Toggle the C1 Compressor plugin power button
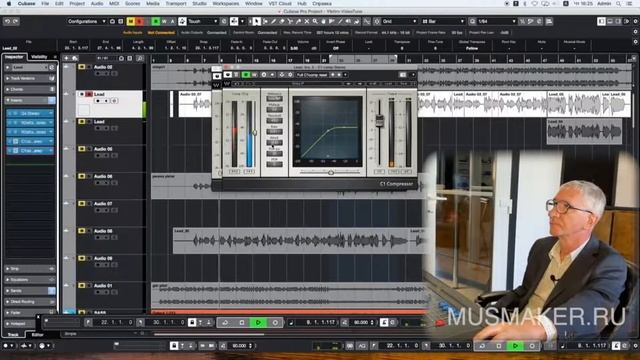 tap(227, 75)
